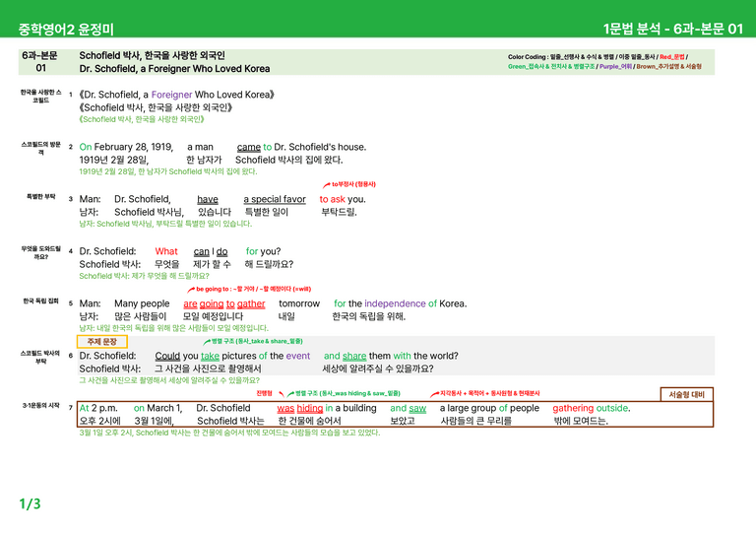The image size is (756, 535).
Task: Click the "Color Coding" legend label
Action: (x=527, y=57)
